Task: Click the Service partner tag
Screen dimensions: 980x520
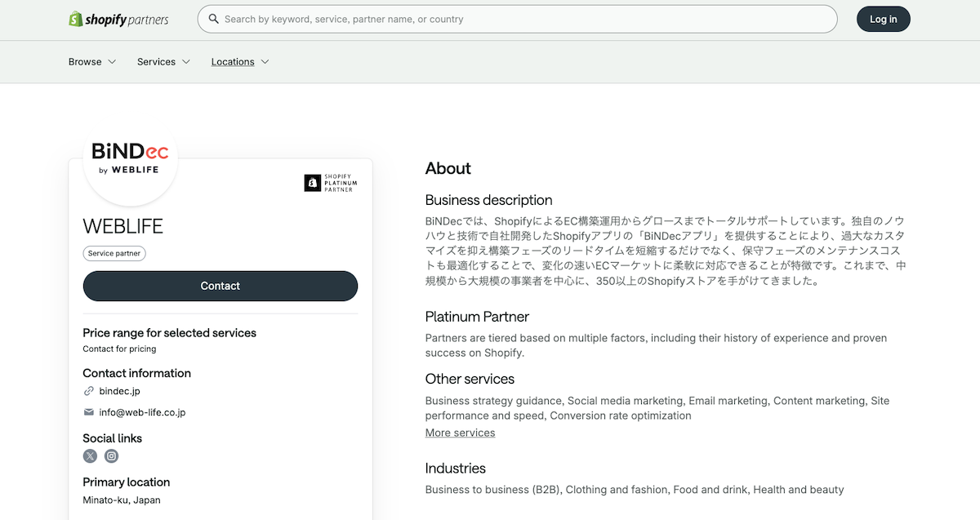Action: coord(114,253)
